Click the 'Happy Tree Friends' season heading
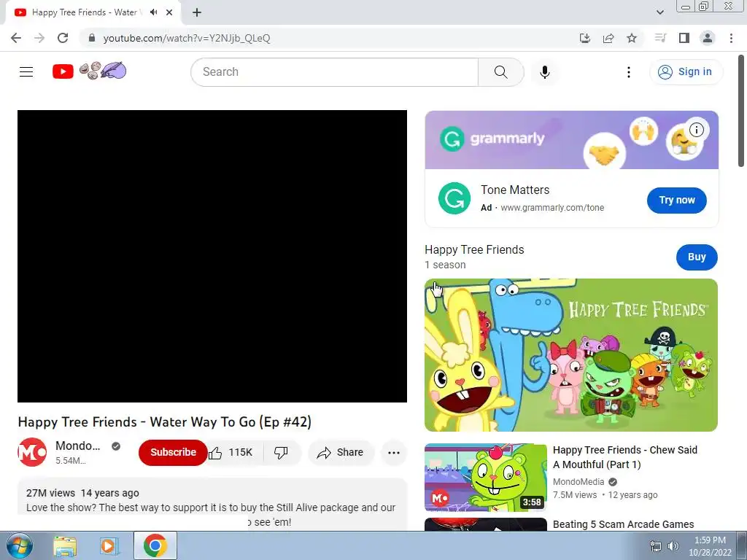The image size is (747, 560). tap(474, 249)
